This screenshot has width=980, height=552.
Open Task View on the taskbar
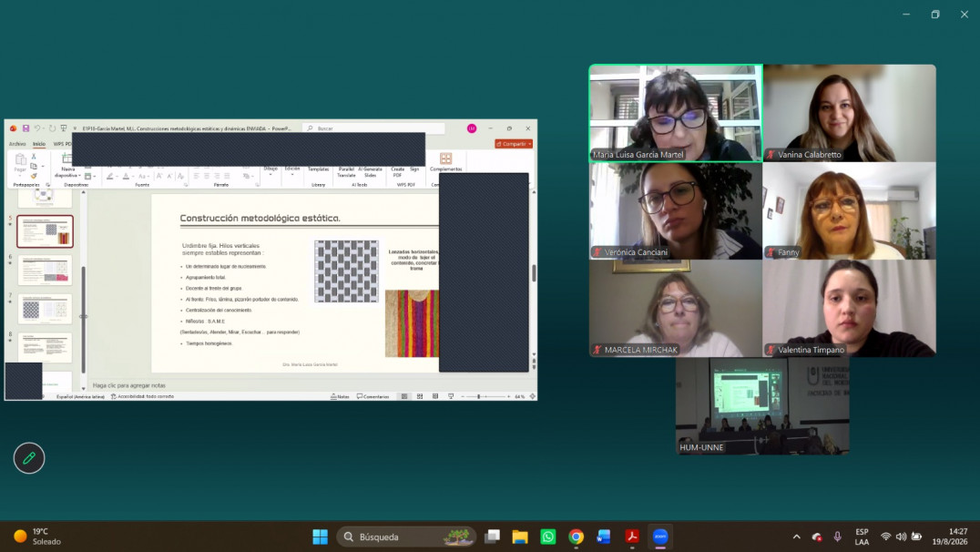[493, 537]
